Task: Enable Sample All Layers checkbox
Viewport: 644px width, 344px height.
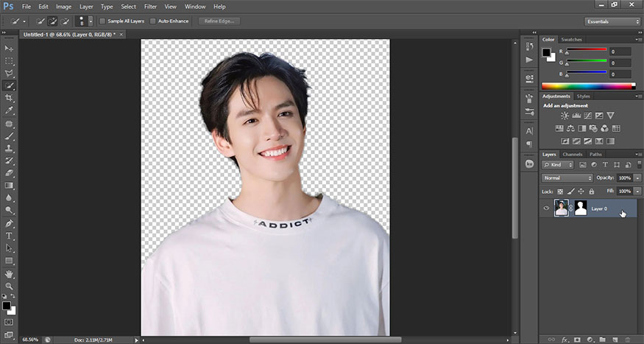Action: [x=102, y=21]
